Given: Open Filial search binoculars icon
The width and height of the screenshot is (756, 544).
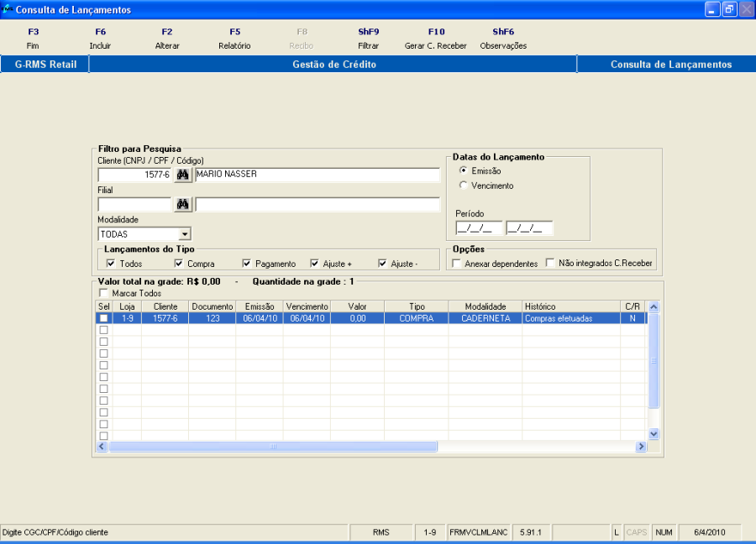Looking at the screenshot, I should [183, 204].
